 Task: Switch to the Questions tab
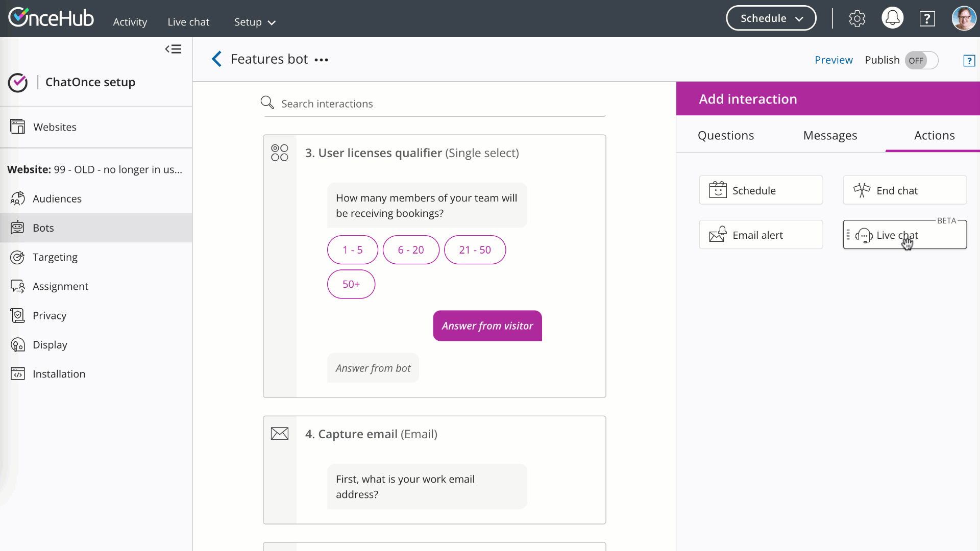[725, 135]
